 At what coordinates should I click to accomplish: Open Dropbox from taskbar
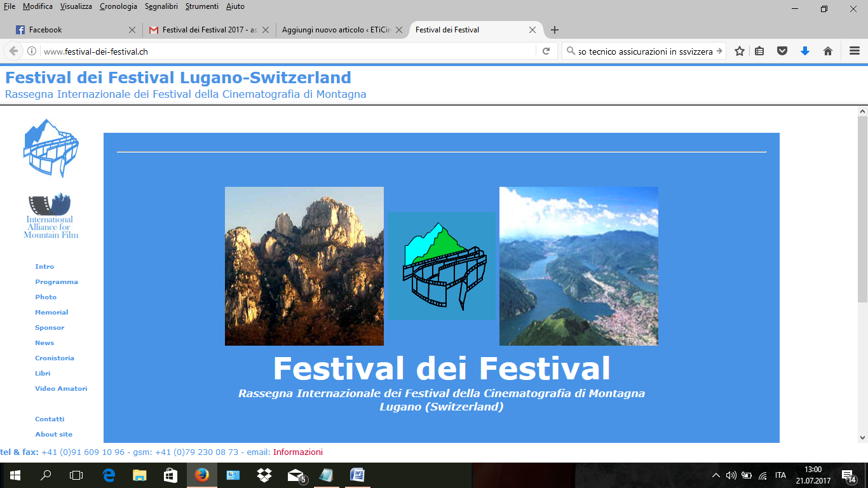(x=264, y=475)
